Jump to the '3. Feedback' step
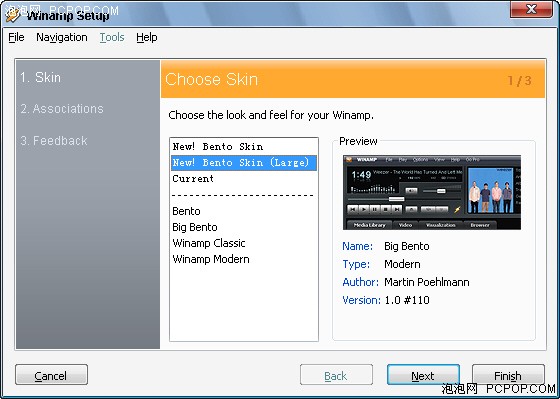 pos(54,141)
